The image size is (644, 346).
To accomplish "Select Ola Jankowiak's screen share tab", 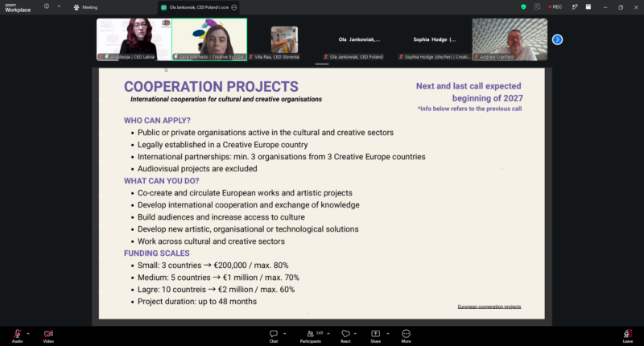I will pos(199,7).
